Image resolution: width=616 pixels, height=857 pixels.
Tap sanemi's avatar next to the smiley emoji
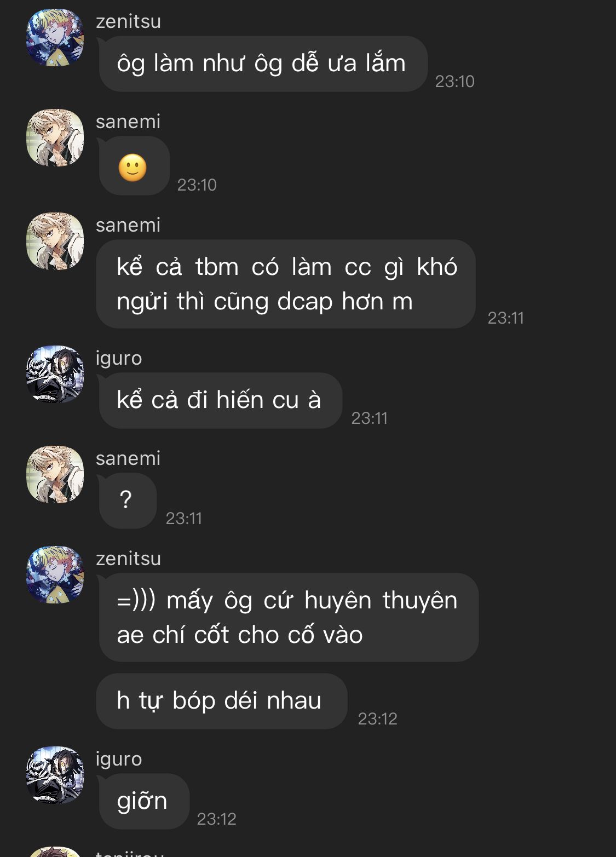[x=55, y=137]
